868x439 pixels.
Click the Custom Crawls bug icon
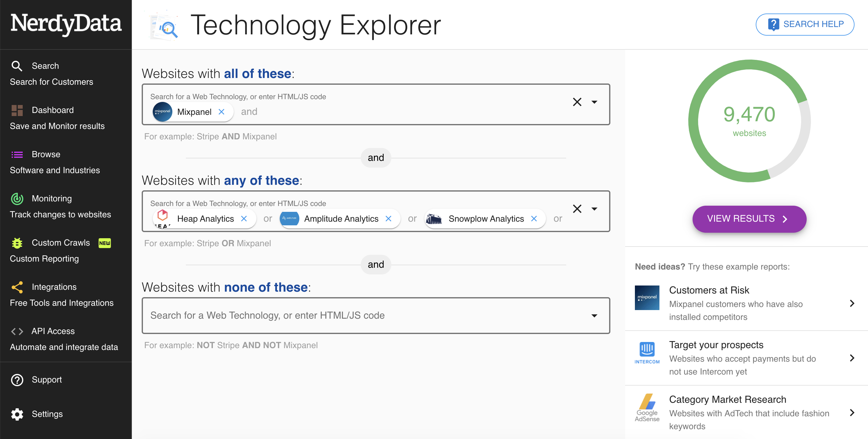point(17,243)
